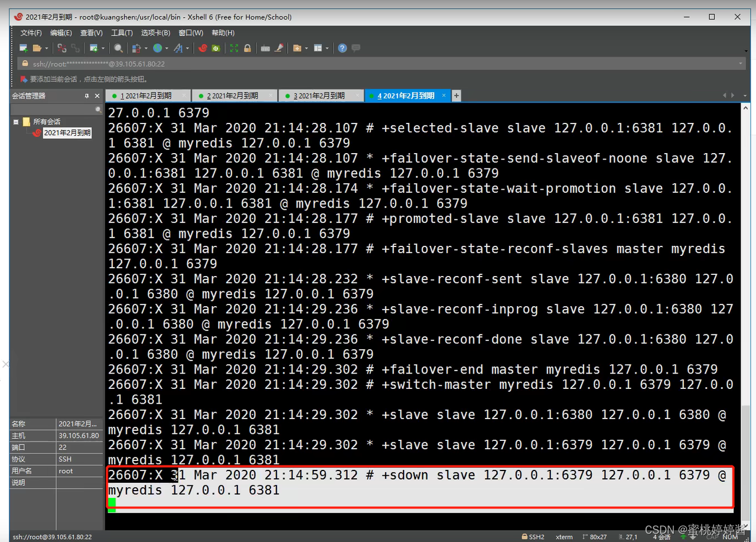756x542 pixels.
Task: Click the red Disconnect icon
Action: [x=62, y=48]
